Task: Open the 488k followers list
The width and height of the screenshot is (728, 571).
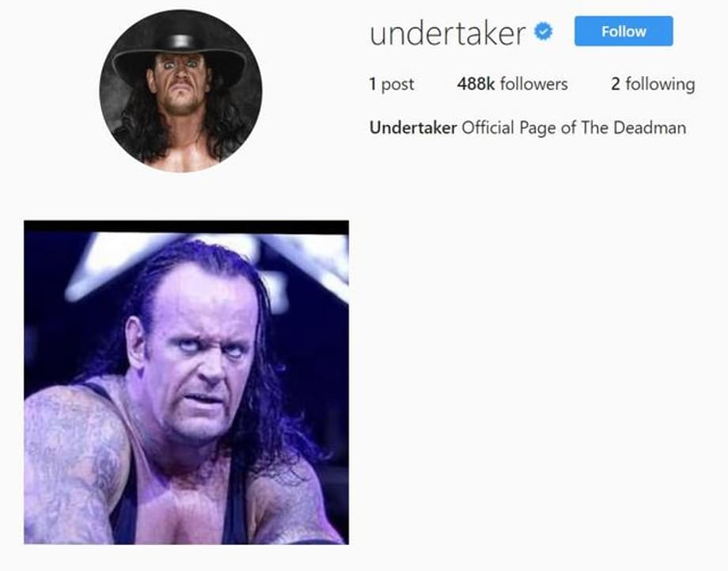Action: click(x=512, y=84)
